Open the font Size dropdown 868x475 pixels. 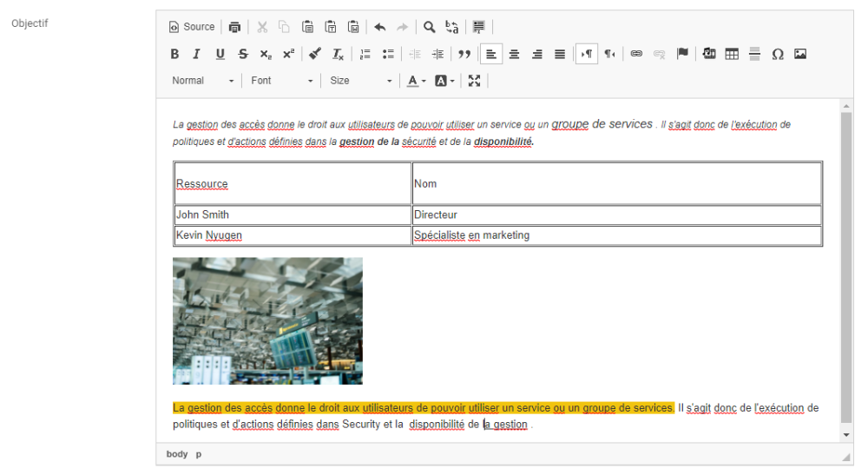[361, 81]
